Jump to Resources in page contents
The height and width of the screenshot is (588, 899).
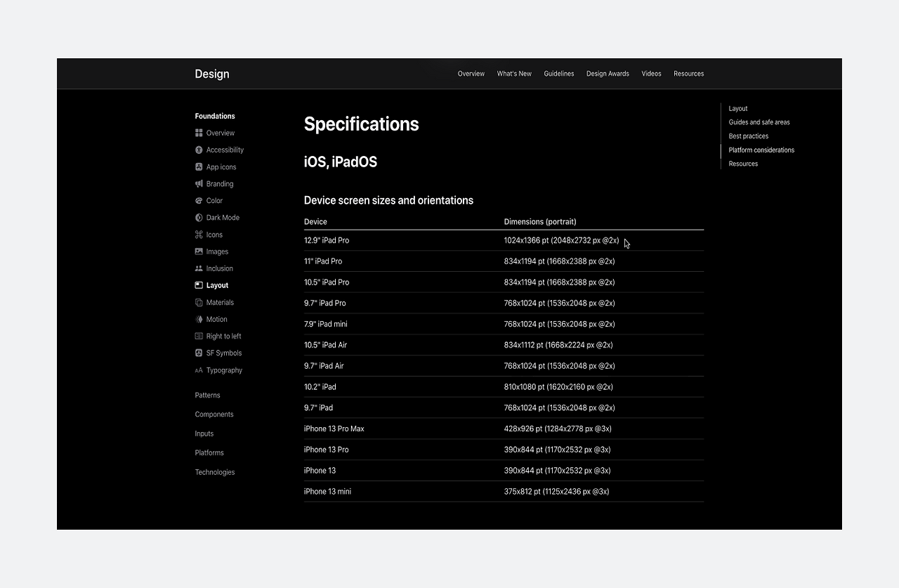point(743,164)
